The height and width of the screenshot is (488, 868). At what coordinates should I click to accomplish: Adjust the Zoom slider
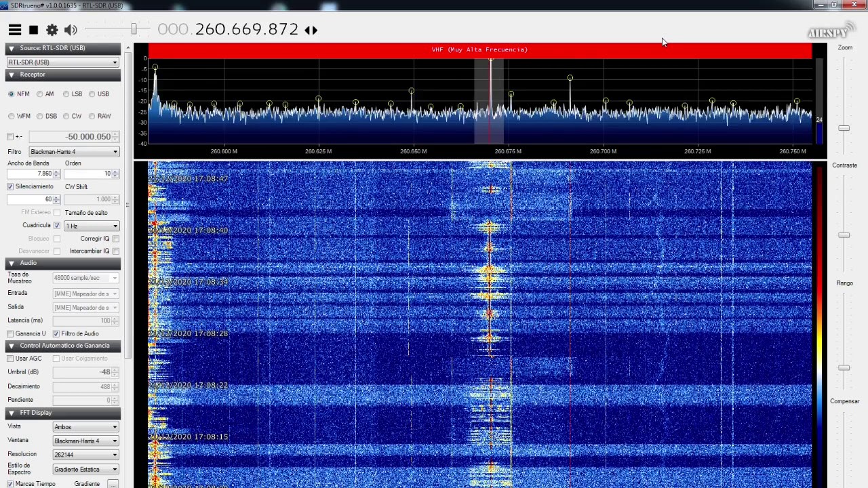click(844, 128)
